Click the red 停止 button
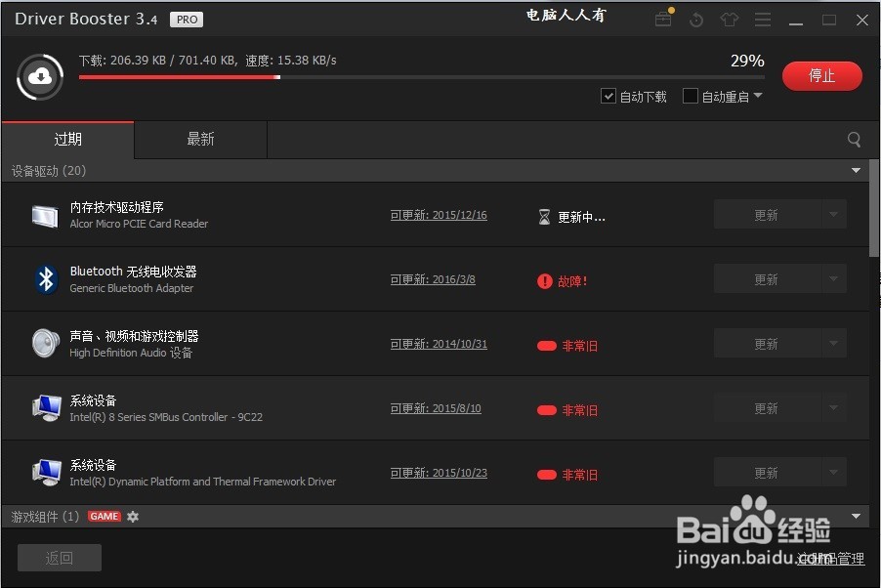Viewport: 881px width, 588px height. [x=822, y=76]
